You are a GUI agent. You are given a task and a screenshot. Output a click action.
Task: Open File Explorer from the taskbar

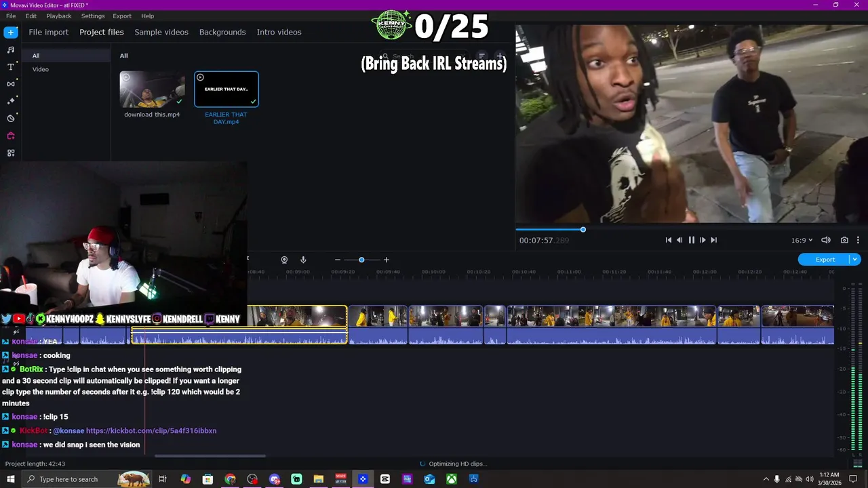tap(318, 479)
